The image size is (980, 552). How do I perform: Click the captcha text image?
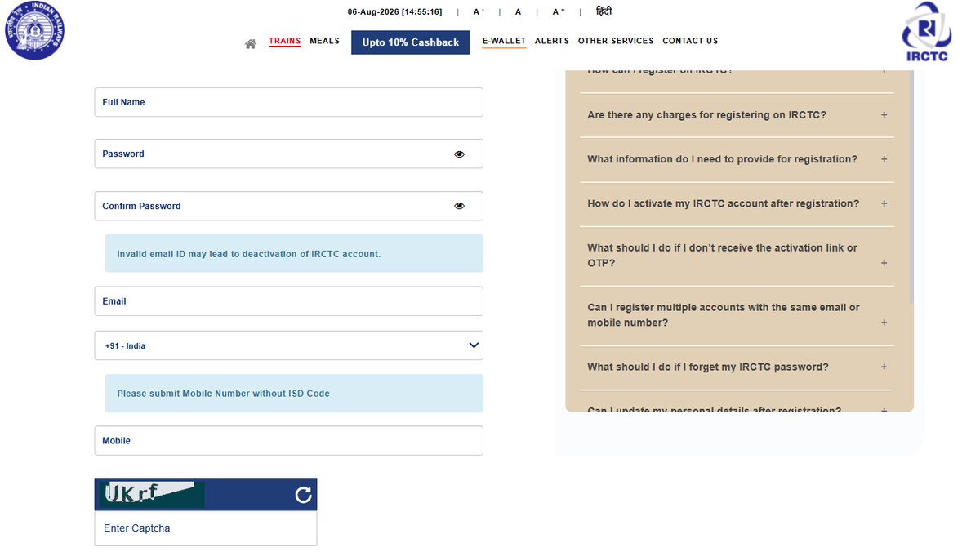click(x=152, y=494)
